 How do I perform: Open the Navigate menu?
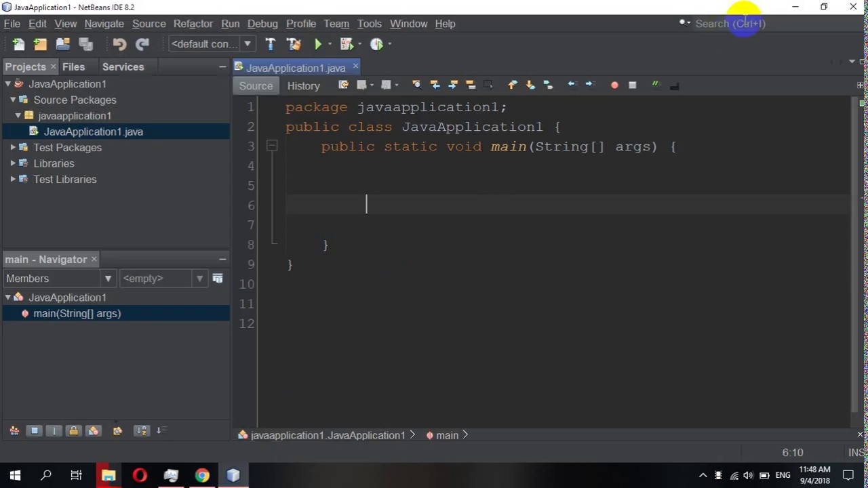104,24
